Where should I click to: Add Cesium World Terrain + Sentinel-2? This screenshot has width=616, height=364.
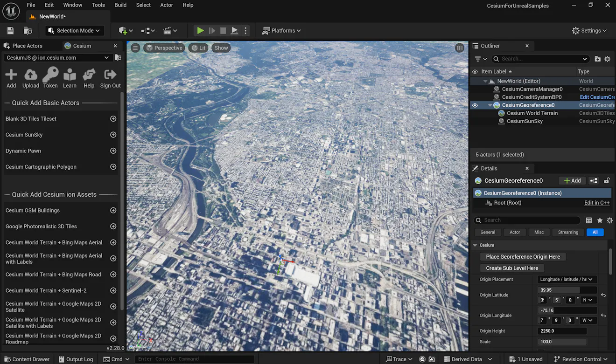tap(113, 290)
